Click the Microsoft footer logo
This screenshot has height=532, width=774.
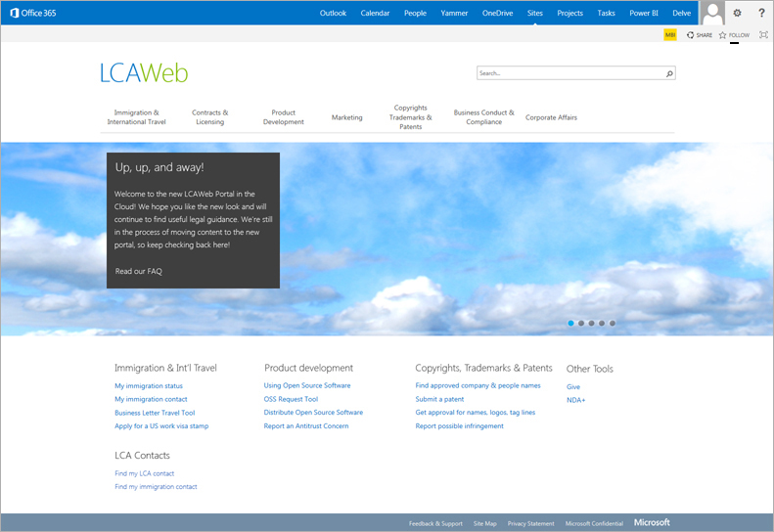pyautogui.click(x=652, y=522)
